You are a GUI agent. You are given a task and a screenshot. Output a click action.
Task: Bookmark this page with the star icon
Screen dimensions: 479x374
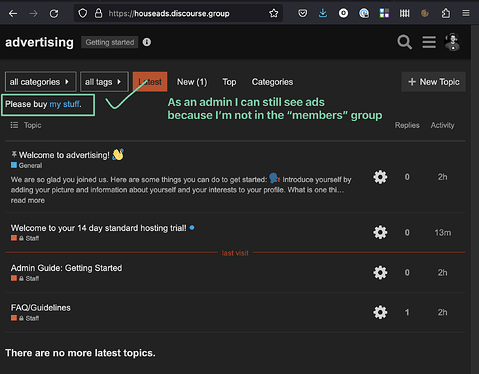tap(274, 13)
